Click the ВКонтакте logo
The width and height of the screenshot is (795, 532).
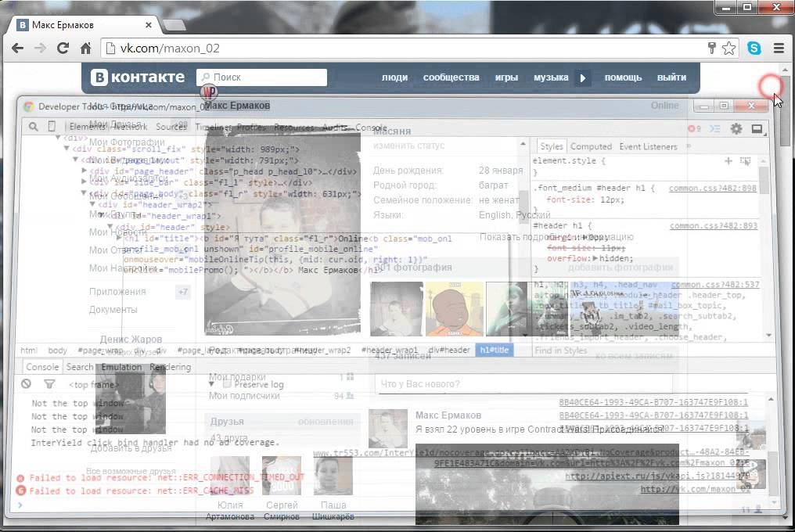[x=138, y=77]
